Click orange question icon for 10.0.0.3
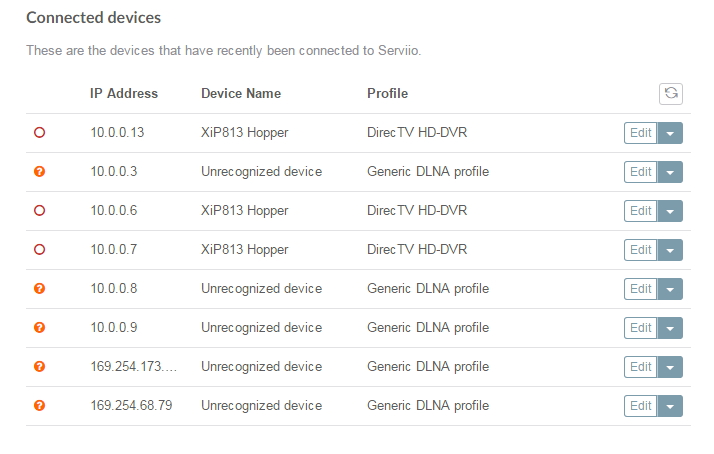This screenshot has height=454, width=714. [40, 172]
